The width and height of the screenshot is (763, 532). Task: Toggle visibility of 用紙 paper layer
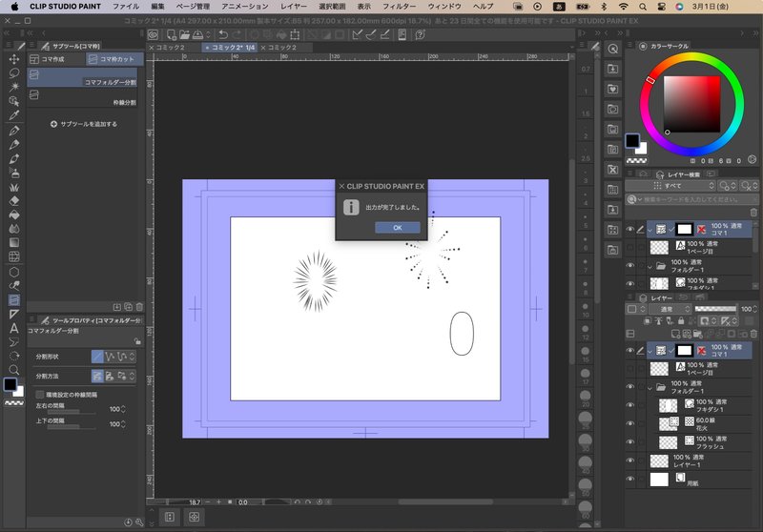pos(630,480)
